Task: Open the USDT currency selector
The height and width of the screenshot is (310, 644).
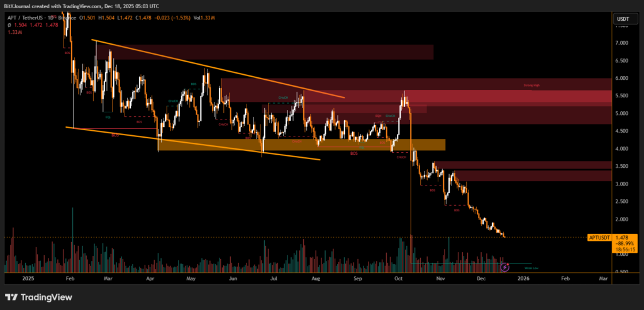Action: pyautogui.click(x=624, y=19)
